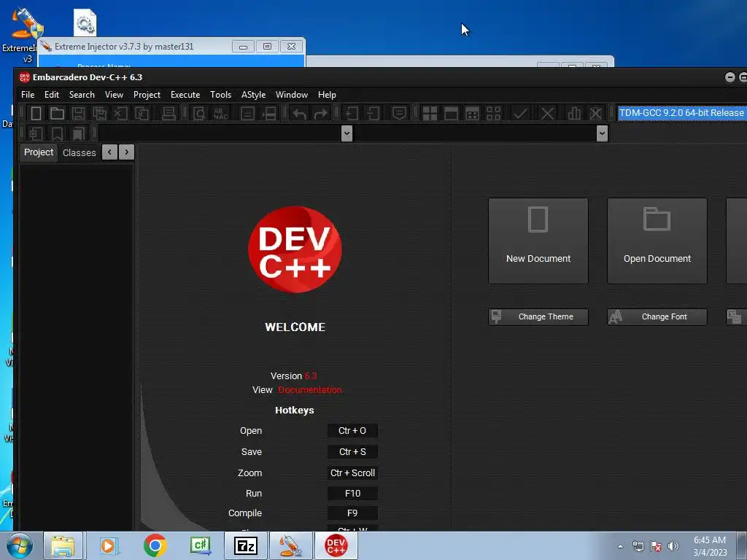Click the Save floppy-disk toolbar icon
747x560 pixels.
[79, 113]
